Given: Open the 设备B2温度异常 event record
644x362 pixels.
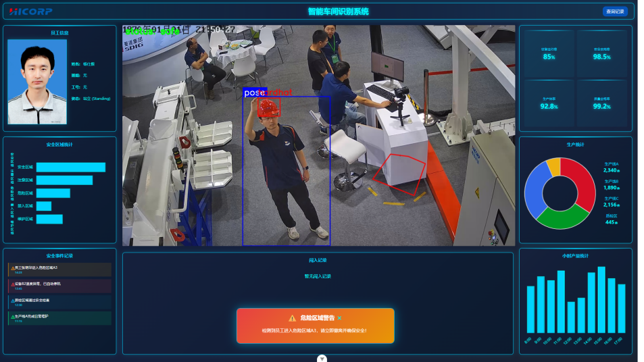Looking at the screenshot, I should 59,286.
